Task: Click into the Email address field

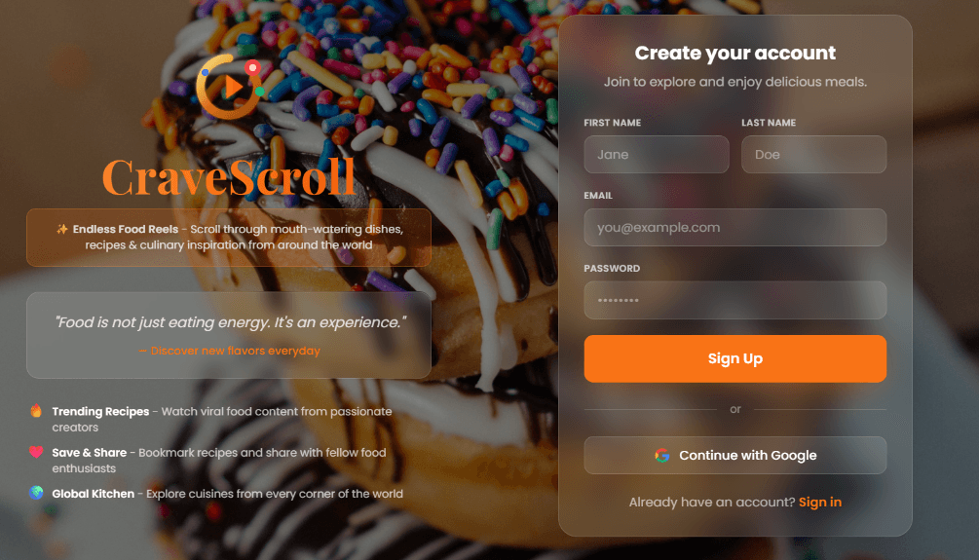Action: (734, 227)
